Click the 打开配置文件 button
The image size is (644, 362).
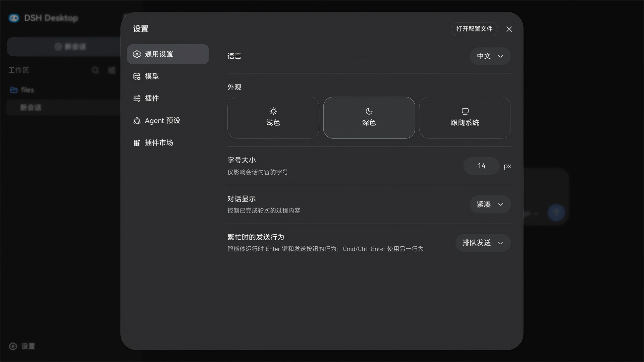pos(474,29)
